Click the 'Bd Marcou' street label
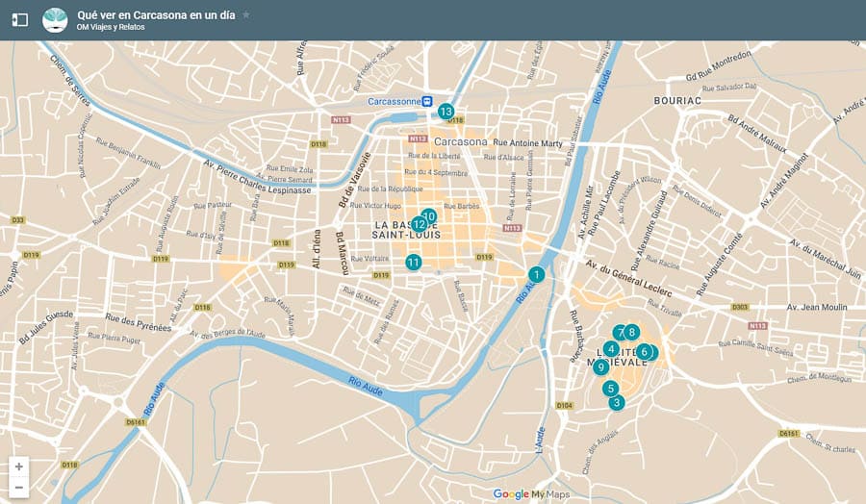This screenshot has height=504, width=866. click(343, 253)
